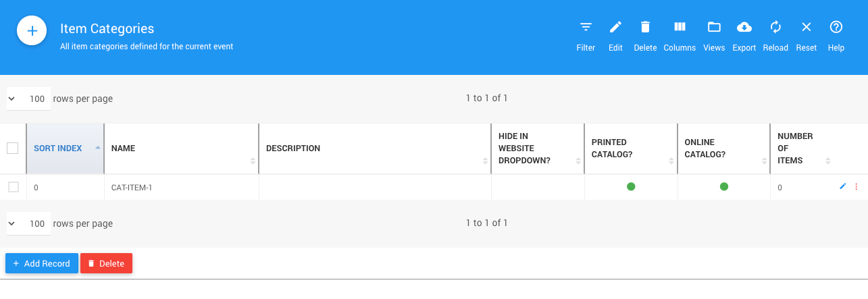Sort by the Sort Index column header
The image size is (868, 299).
click(x=58, y=148)
